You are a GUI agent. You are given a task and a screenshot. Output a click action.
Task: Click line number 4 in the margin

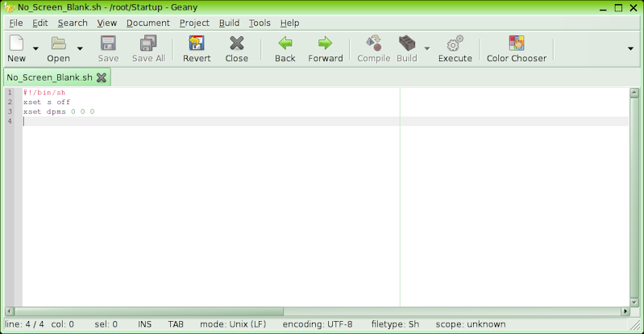10,121
